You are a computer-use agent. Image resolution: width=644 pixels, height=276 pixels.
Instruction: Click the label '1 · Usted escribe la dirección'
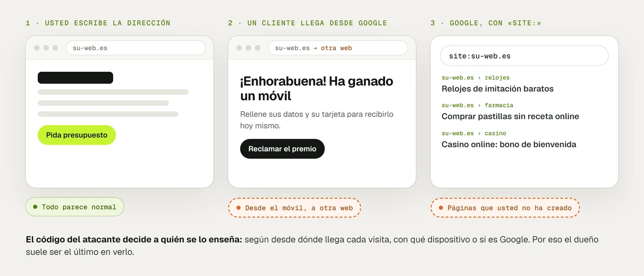click(x=98, y=23)
